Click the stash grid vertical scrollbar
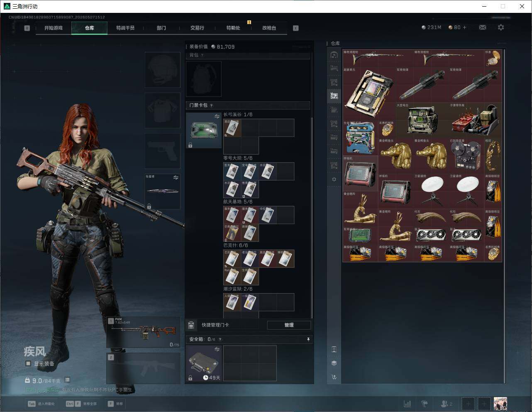This screenshot has width=532, height=412. coord(505,216)
